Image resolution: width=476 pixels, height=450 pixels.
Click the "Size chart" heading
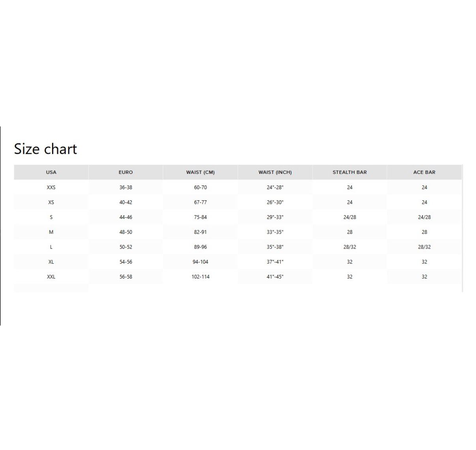pyautogui.click(x=45, y=149)
